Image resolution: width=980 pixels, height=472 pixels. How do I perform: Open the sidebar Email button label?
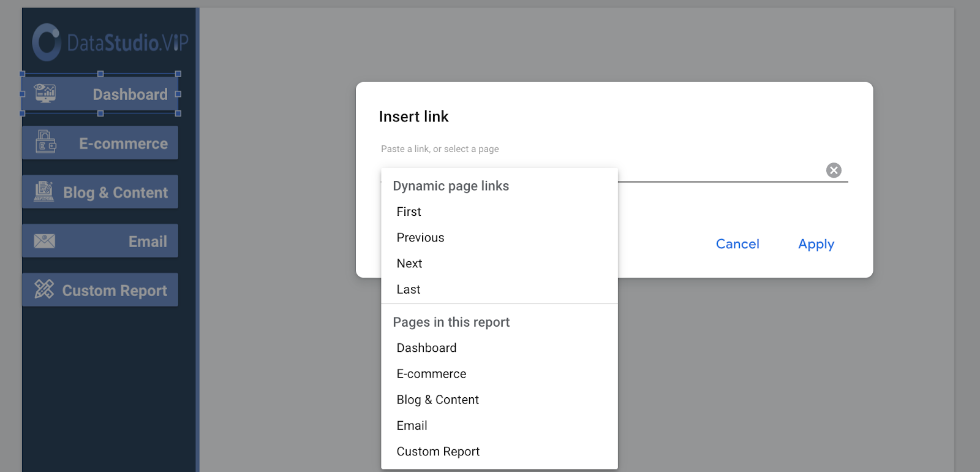(148, 242)
